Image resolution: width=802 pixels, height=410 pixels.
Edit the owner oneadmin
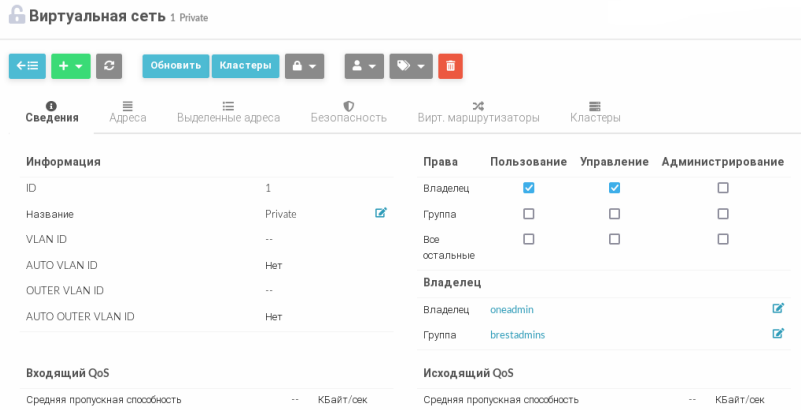click(x=778, y=309)
